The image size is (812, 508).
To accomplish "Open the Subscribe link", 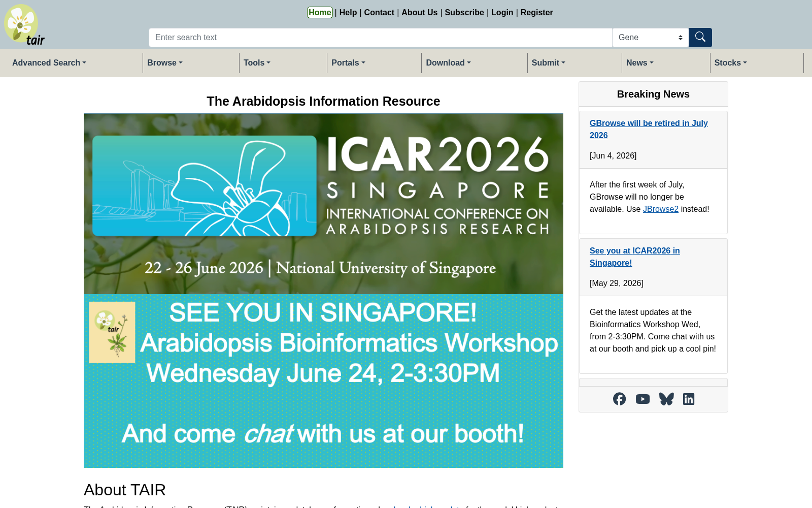I will 464,12.
